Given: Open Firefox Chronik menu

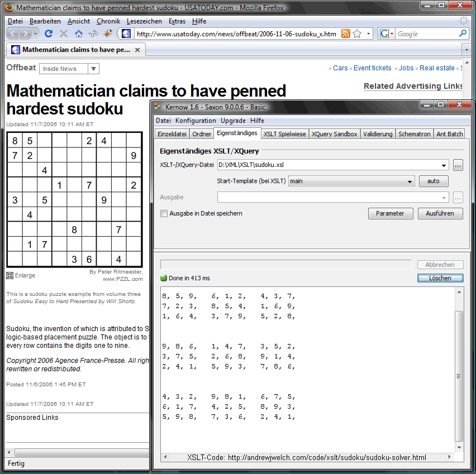Looking at the screenshot, I should [108, 21].
